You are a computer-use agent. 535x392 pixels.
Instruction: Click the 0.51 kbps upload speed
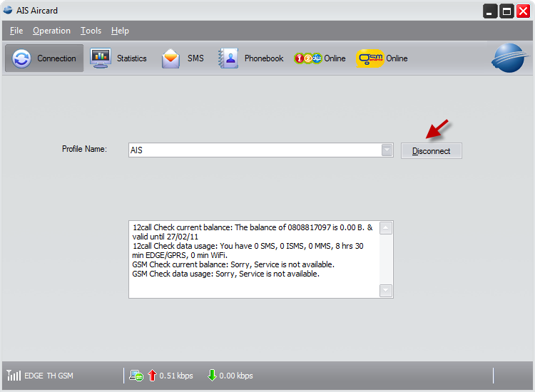coord(176,376)
